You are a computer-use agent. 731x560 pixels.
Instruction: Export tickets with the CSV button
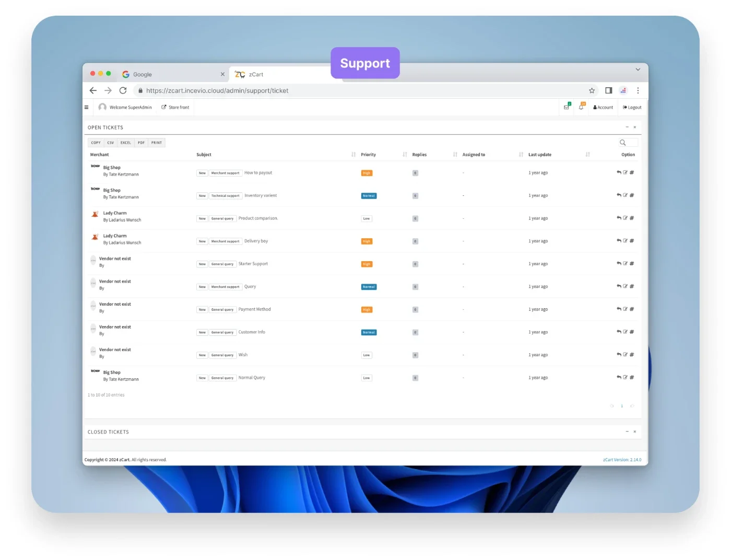111,143
